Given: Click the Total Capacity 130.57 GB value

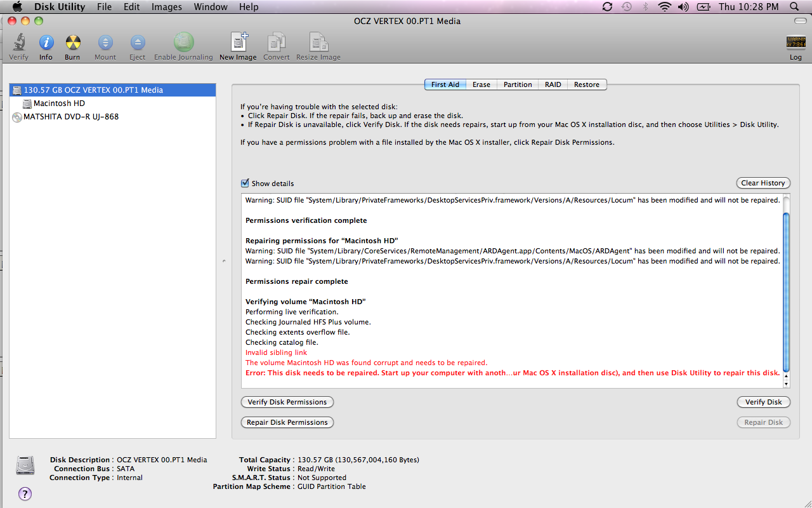Looking at the screenshot, I should coord(358,460).
